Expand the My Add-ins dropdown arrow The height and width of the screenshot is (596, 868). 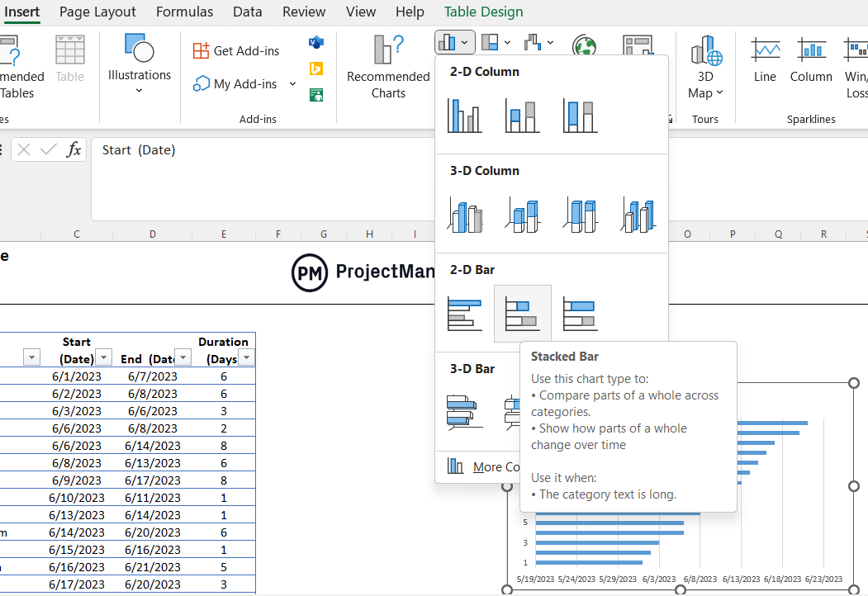point(292,83)
